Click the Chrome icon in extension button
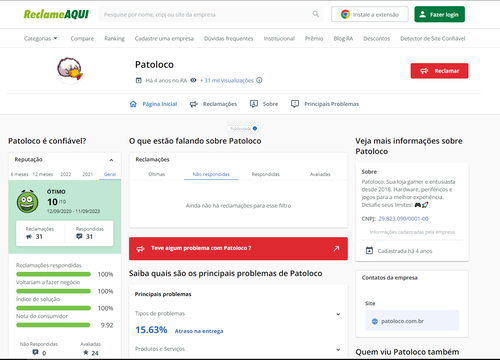 click(x=345, y=14)
